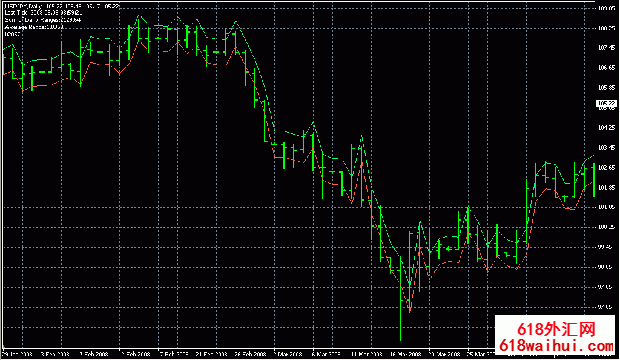Click the 104.25 price axis label

coord(607,128)
